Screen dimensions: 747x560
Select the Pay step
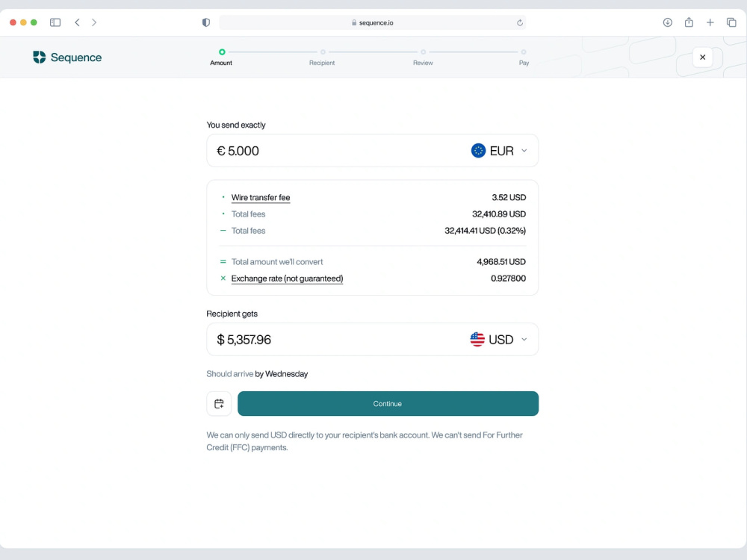click(x=524, y=57)
